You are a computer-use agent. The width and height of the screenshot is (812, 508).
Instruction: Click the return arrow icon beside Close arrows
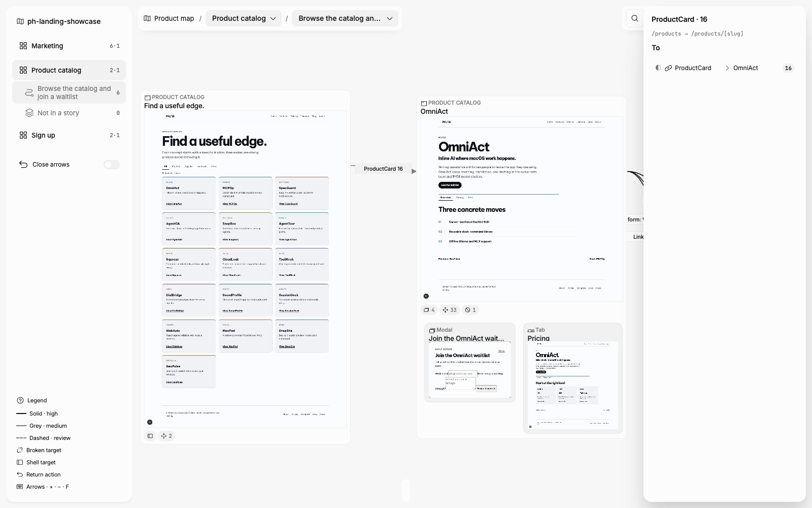[x=23, y=164]
